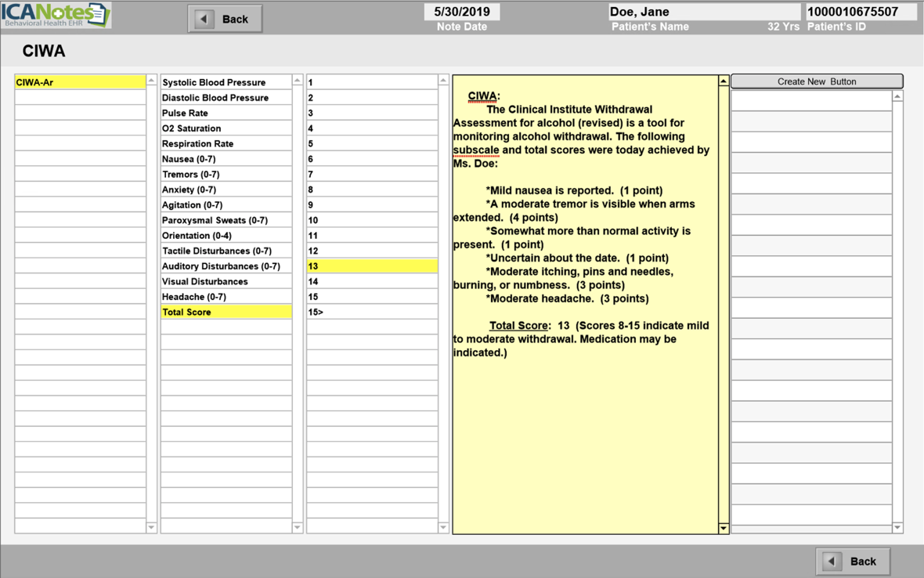Select CIWA-Ar in the first list
Screen dimensions: 924x578
tap(80, 82)
